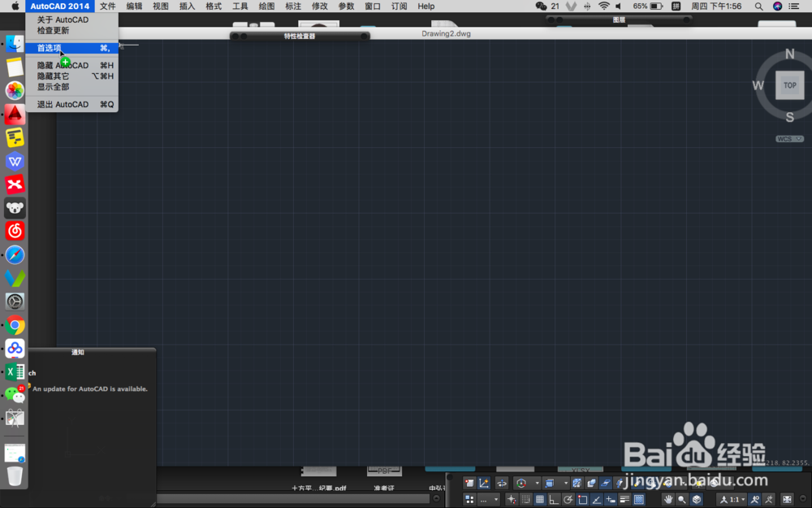Toggle Transparency display in status bar

pyautogui.click(x=639, y=500)
